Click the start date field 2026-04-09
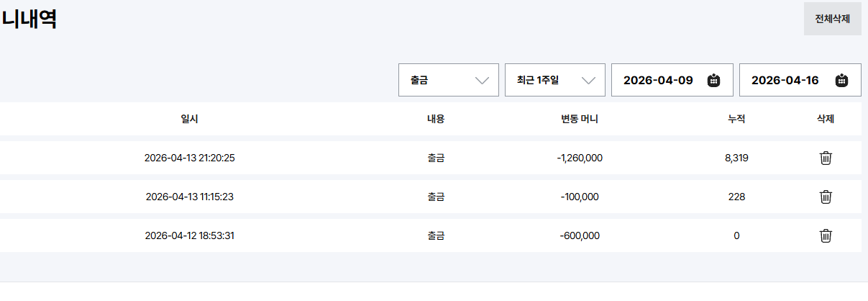 658,81
